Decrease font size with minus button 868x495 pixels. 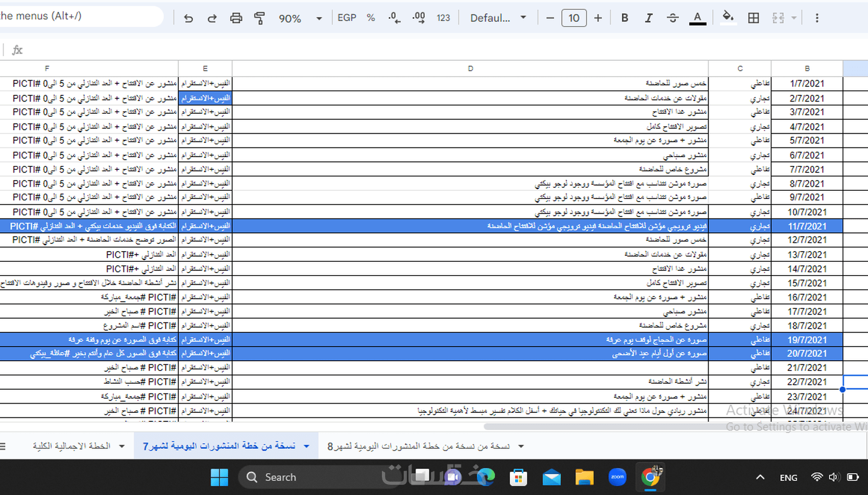550,18
